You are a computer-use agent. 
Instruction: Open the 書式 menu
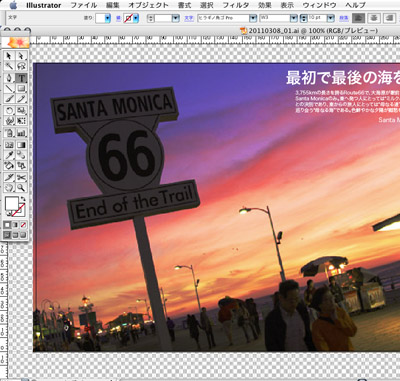click(x=184, y=5)
